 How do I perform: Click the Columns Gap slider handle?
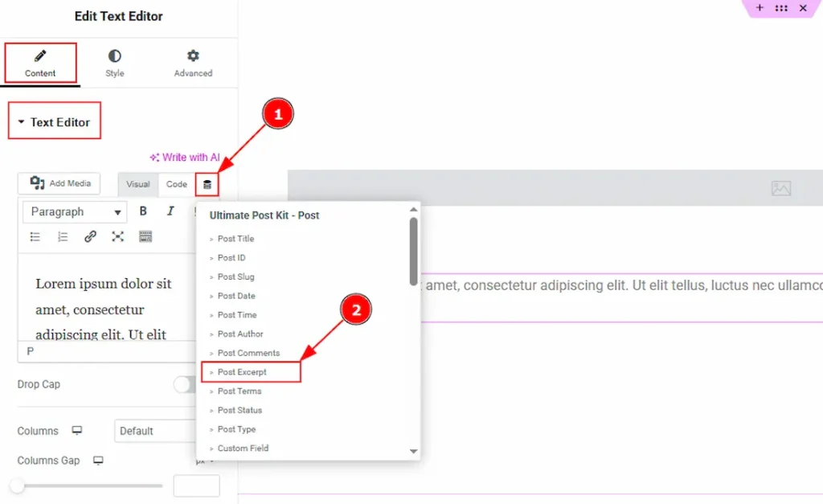17,486
